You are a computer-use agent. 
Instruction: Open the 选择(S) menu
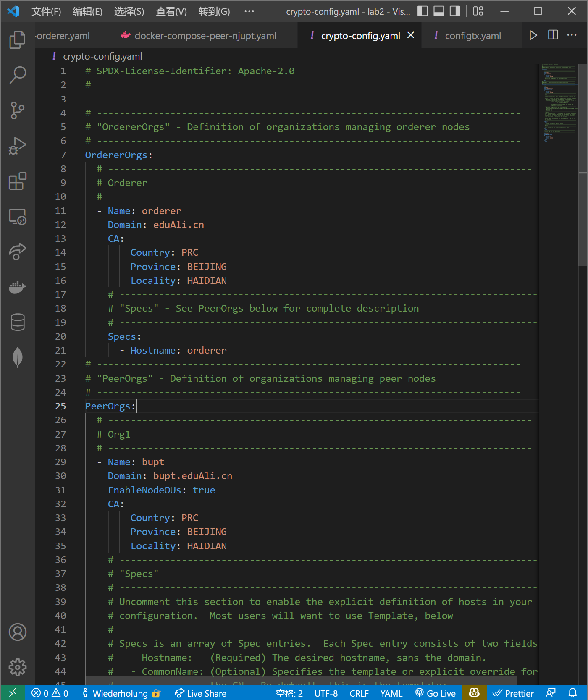129,11
